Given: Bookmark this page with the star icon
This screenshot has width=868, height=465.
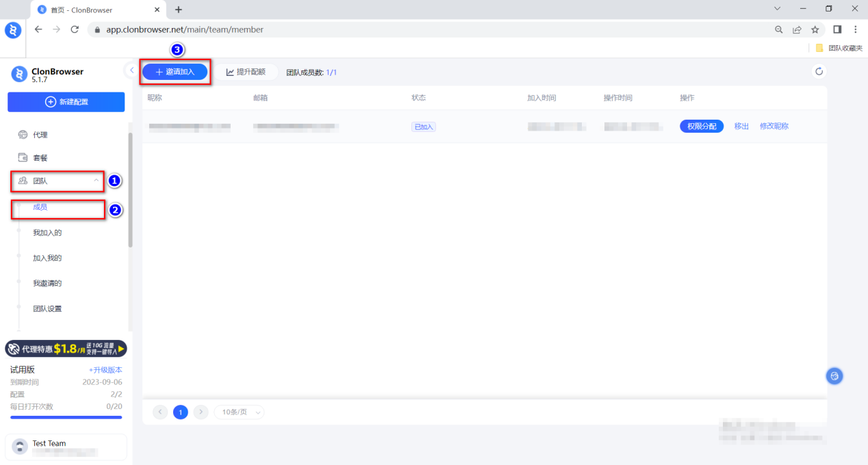Looking at the screenshot, I should click(815, 29).
